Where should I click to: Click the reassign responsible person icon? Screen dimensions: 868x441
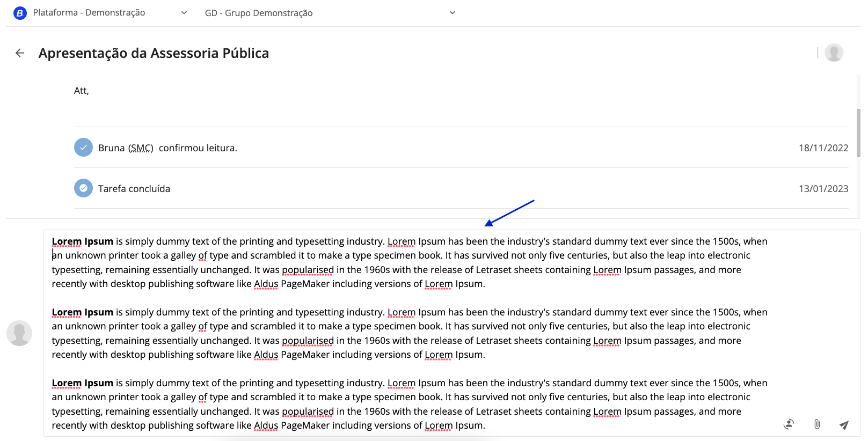[789, 424]
